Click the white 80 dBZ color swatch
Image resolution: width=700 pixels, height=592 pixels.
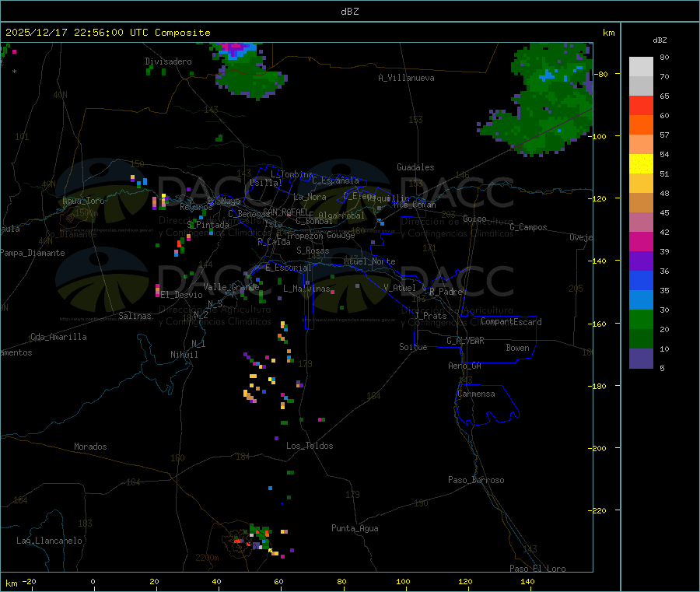pyautogui.click(x=641, y=67)
